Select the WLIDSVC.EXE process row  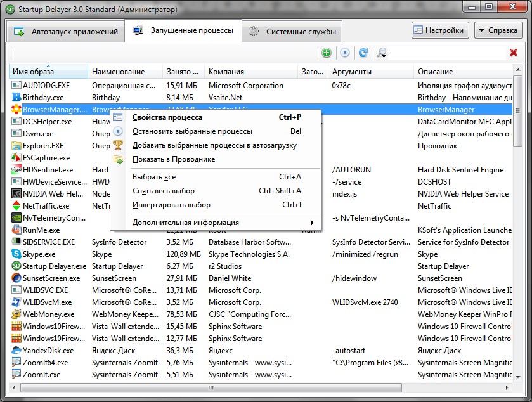tap(261, 290)
